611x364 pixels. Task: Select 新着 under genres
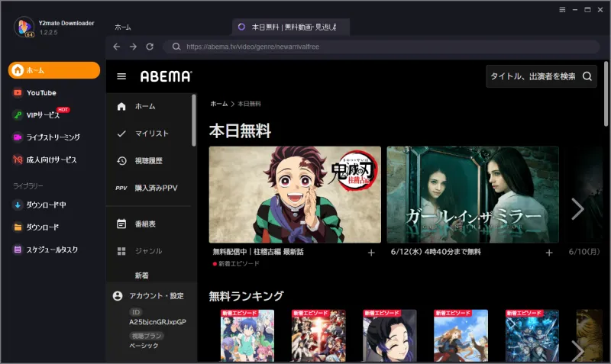coord(142,275)
